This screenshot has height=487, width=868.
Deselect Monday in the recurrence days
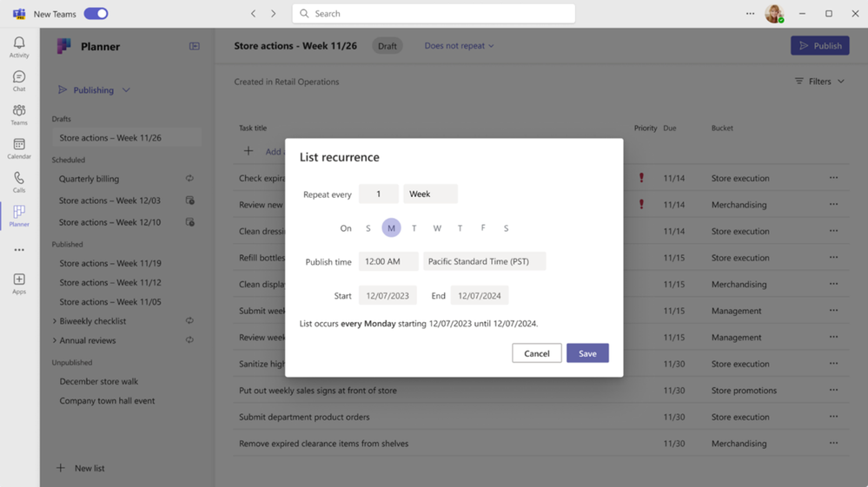point(391,227)
